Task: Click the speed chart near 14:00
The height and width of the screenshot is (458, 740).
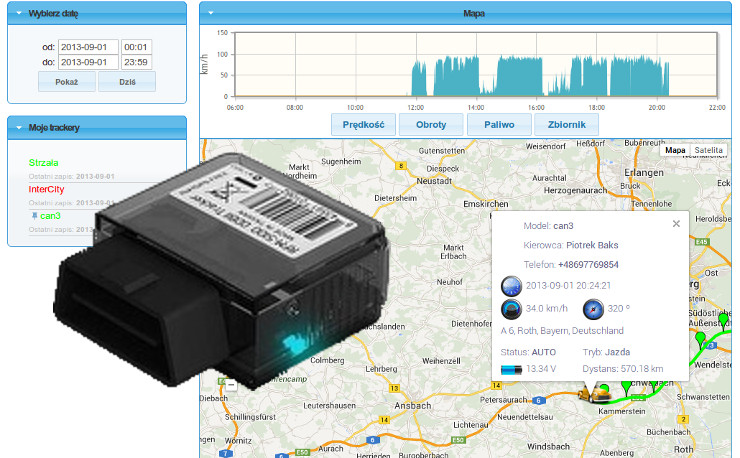Action: [x=476, y=65]
